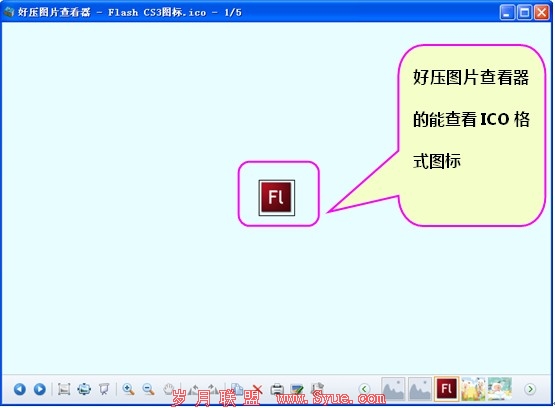Viewport: 555px width, 408px height.
Task: Delete the current image file
Action: coord(257,389)
